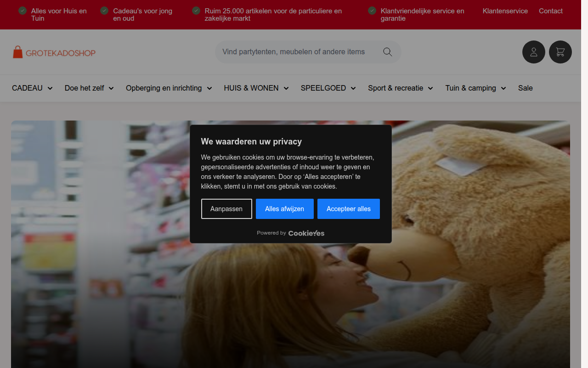Select SPEELGOED menu label

pos(323,88)
